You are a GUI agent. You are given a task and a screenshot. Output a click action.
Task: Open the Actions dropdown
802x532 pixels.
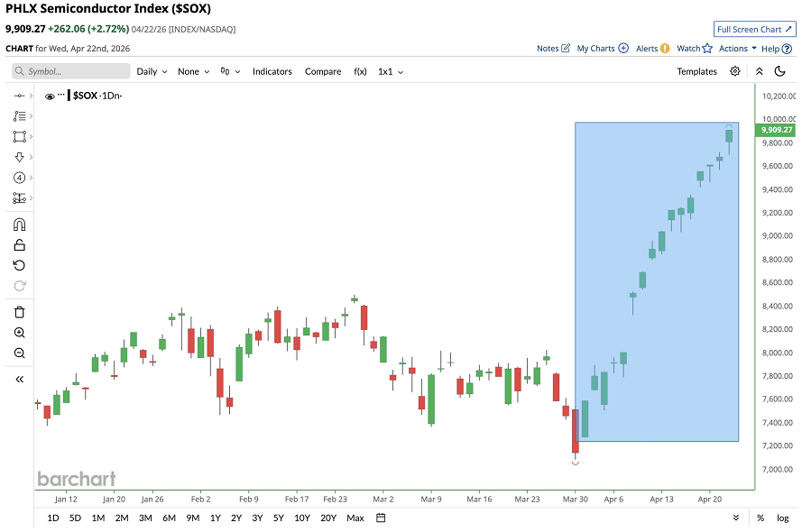(x=738, y=48)
